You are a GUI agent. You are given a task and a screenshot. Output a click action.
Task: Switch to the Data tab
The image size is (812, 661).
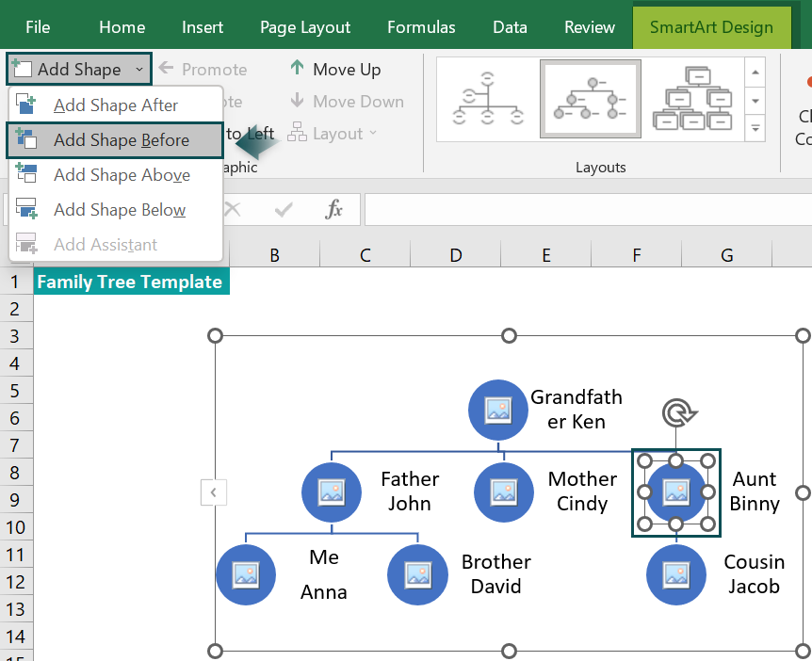(510, 27)
